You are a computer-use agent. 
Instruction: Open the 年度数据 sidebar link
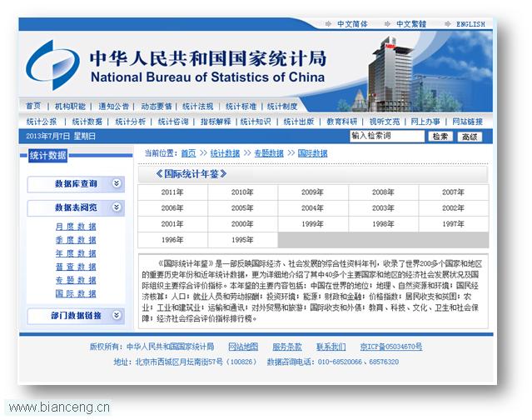coord(76,253)
